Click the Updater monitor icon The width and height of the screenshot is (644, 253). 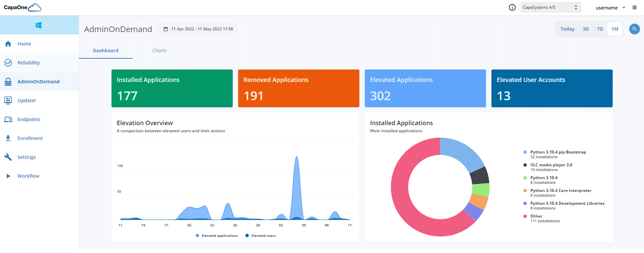pyautogui.click(x=8, y=101)
